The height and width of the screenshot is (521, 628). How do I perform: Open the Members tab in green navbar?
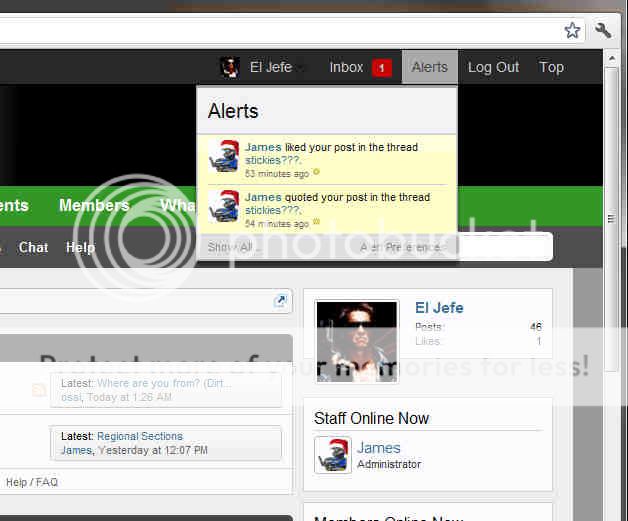point(94,205)
